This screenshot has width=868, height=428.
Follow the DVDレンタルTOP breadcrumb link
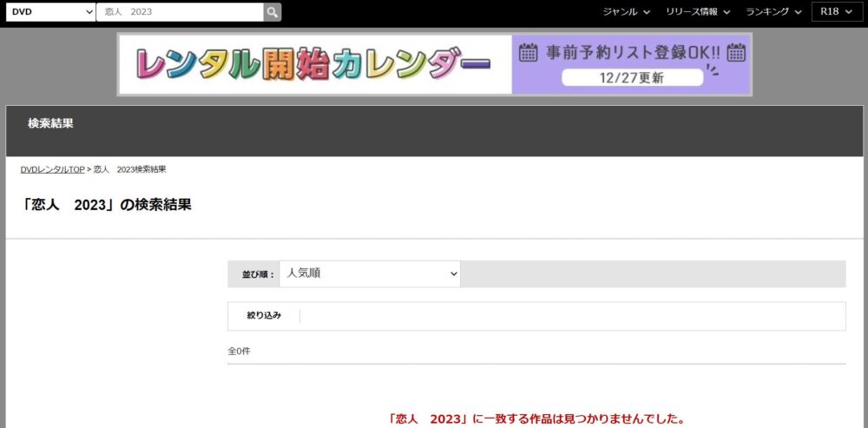pyautogui.click(x=53, y=170)
